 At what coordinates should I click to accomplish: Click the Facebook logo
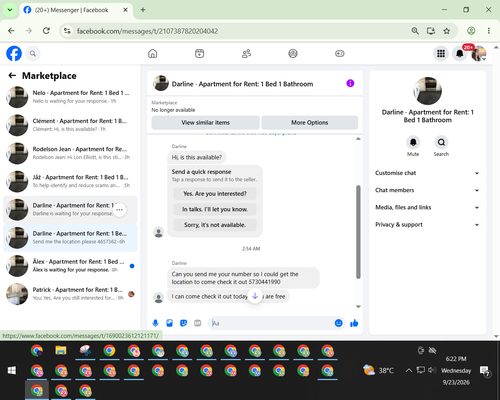[14, 53]
